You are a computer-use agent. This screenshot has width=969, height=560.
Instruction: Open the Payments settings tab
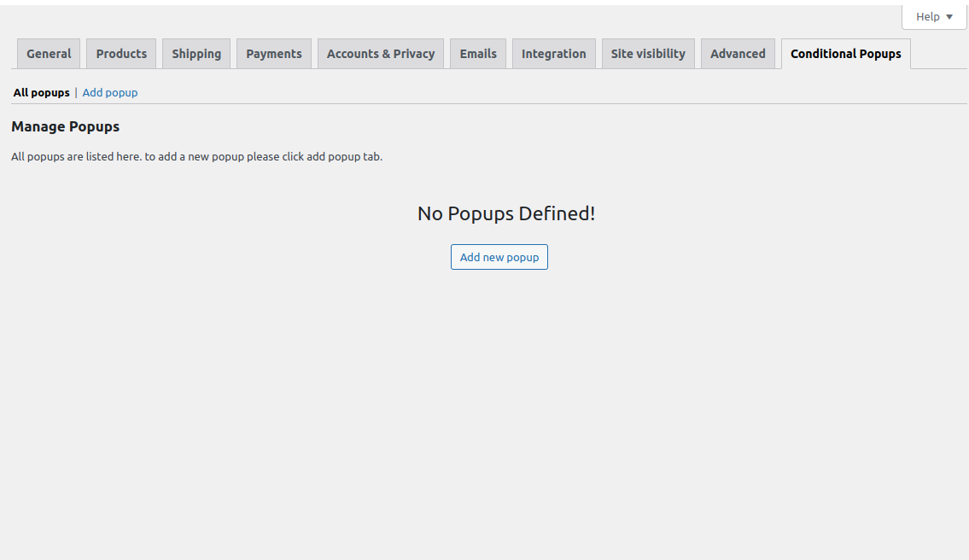pos(273,53)
